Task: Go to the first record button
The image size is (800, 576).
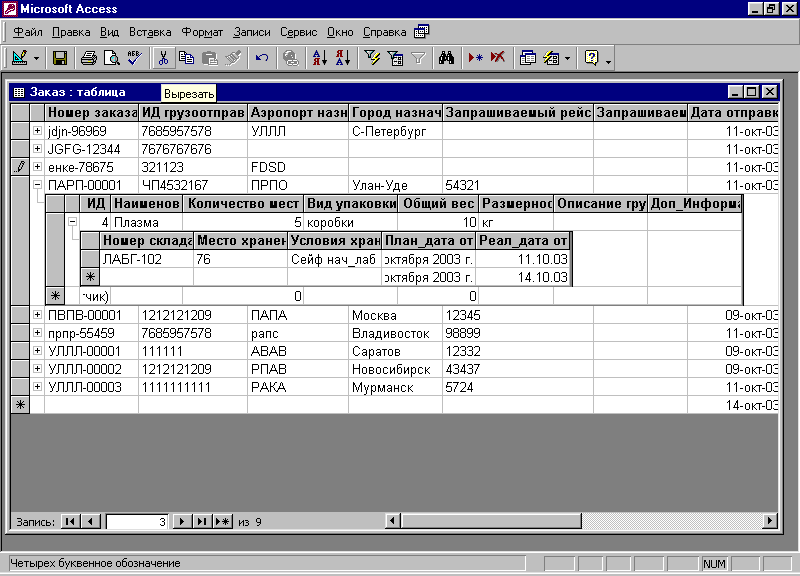Action: pos(70,521)
